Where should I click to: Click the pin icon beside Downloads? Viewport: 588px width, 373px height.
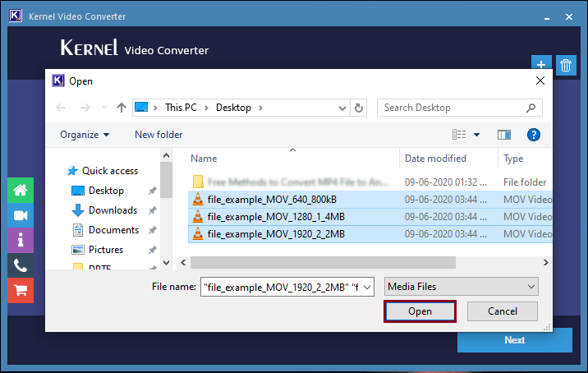(152, 210)
